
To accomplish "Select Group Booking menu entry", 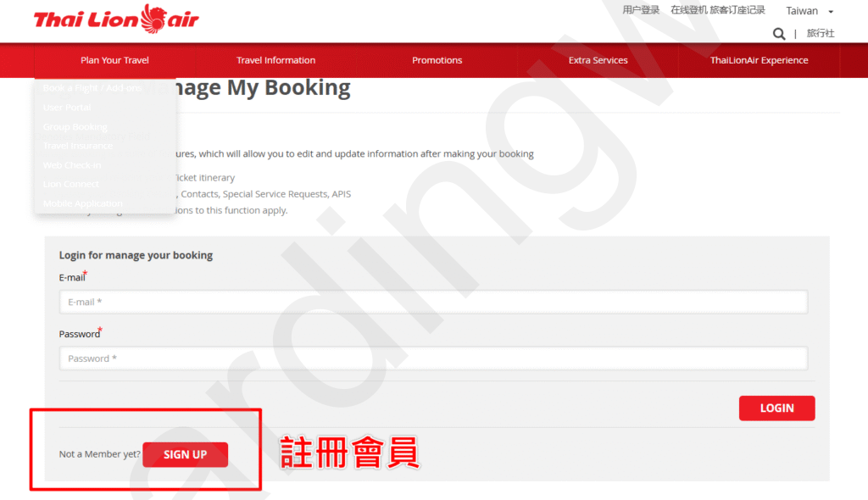I will (x=75, y=127).
